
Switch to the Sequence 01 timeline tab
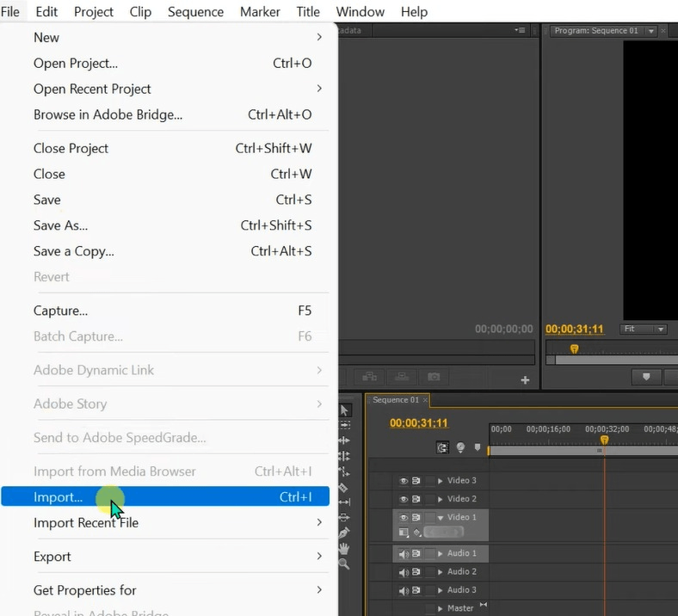click(396, 400)
